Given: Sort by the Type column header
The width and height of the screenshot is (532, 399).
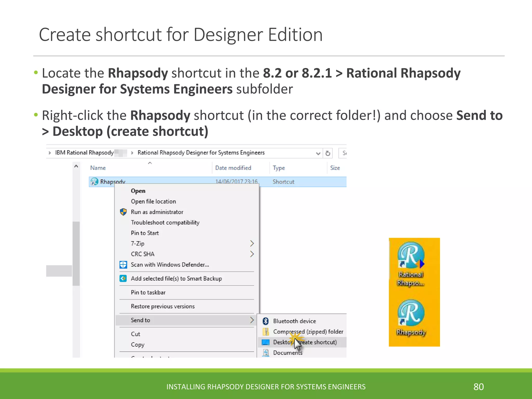Looking at the screenshot, I should pos(279,168).
